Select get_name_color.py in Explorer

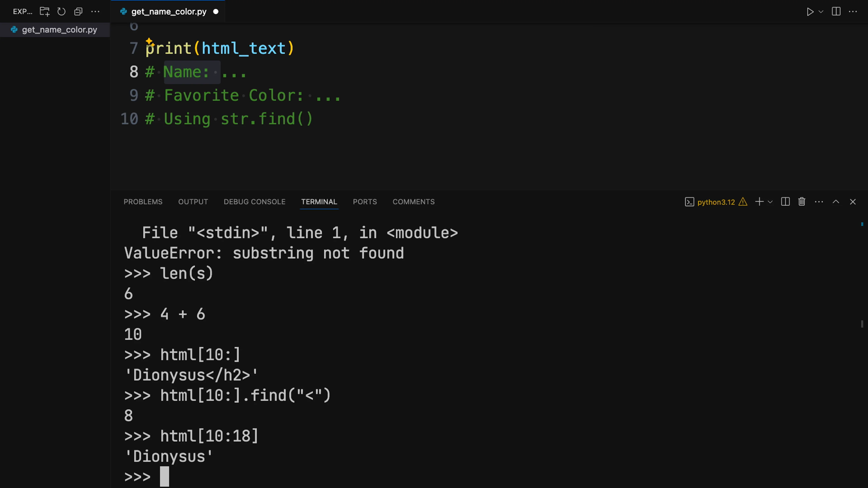click(x=59, y=30)
